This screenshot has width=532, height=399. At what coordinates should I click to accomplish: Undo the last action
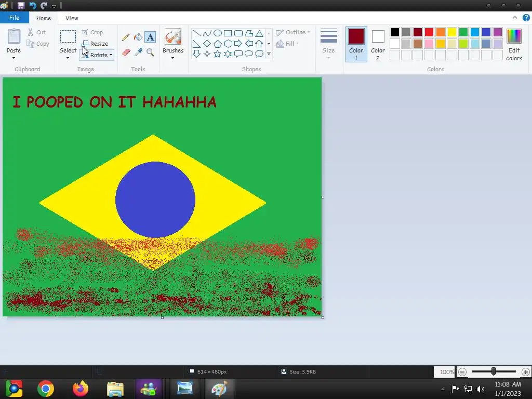[33, 5]
